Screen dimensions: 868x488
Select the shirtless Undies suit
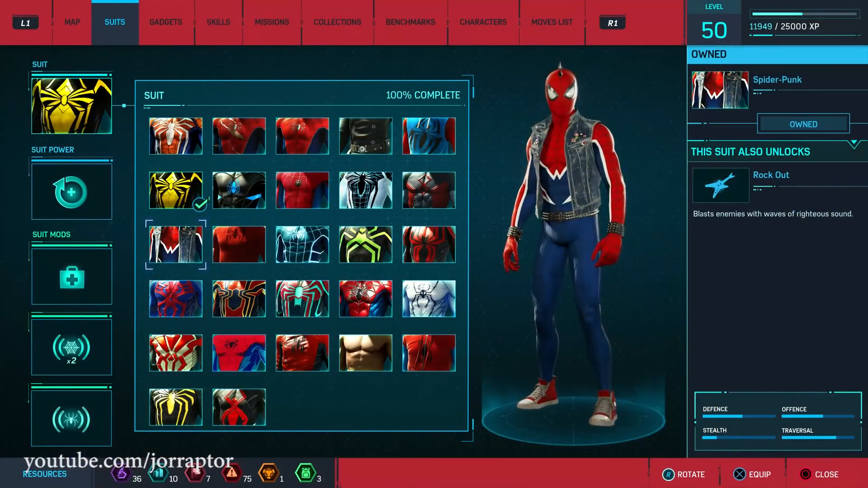[x=366, y=353]
